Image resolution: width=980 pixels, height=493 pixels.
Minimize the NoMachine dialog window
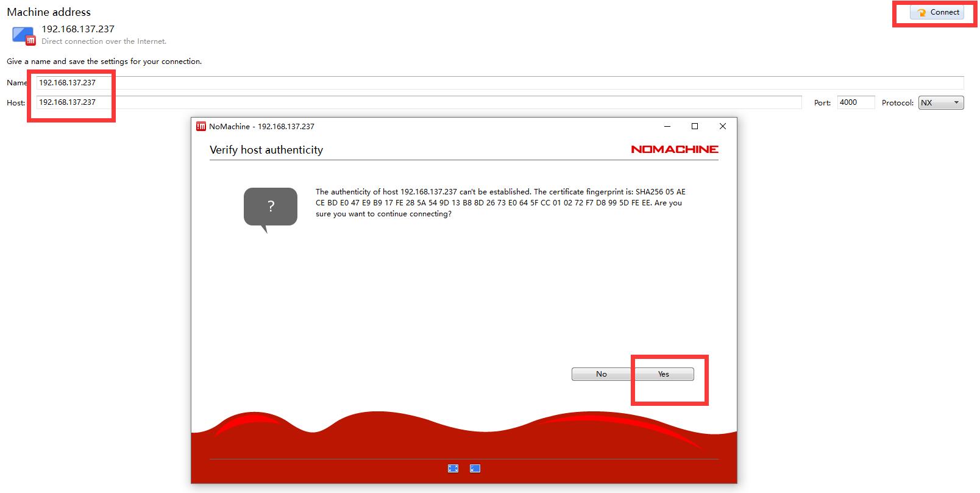[x=667, y=126]
